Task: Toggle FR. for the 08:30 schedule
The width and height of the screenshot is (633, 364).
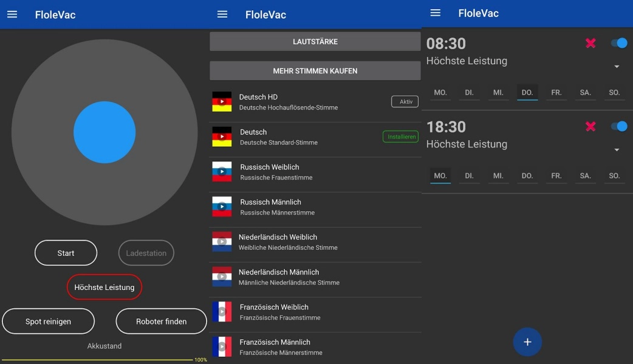Action: (x=556, y=93)
